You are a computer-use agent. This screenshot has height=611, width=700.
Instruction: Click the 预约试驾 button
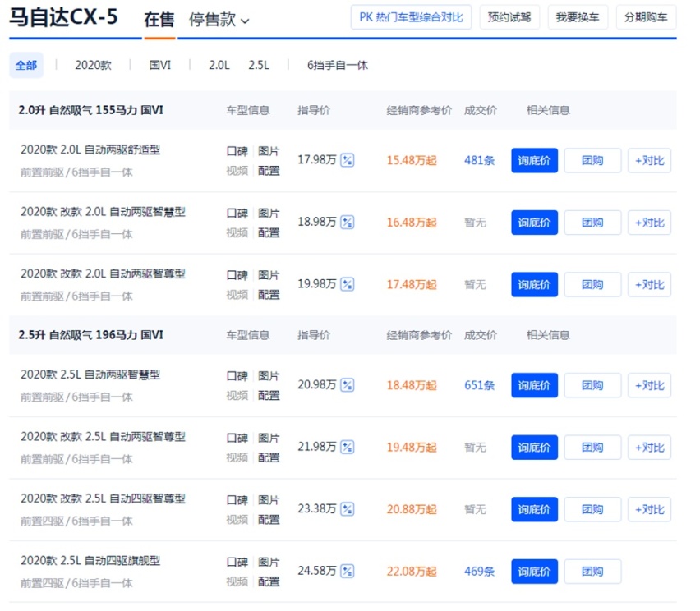509,17
